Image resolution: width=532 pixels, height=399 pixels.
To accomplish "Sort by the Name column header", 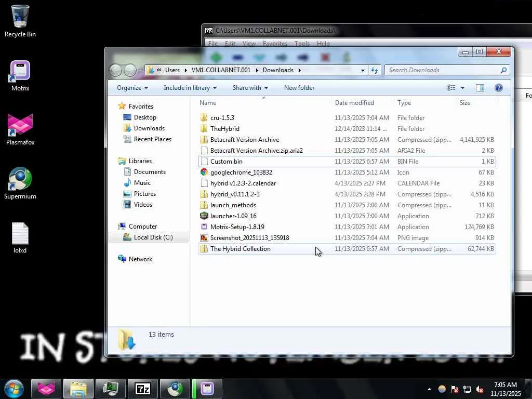I will (x=264, y=103).
